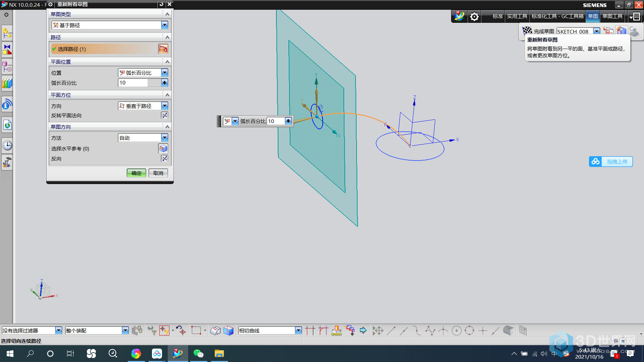Open the roles sidebar icon
Image resolution: width=644 pixels, height=362 pixels.
[x=7, y=163]
